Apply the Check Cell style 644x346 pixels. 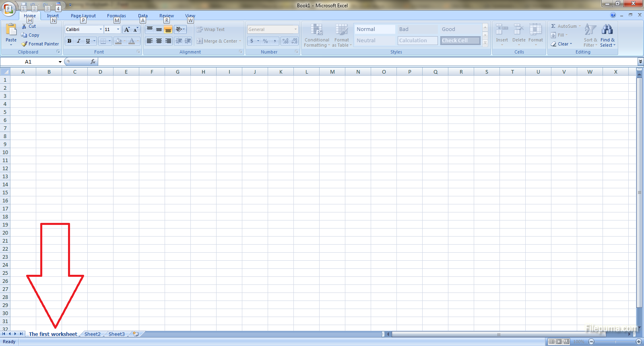pyautogui.click(x=460, y=41)
